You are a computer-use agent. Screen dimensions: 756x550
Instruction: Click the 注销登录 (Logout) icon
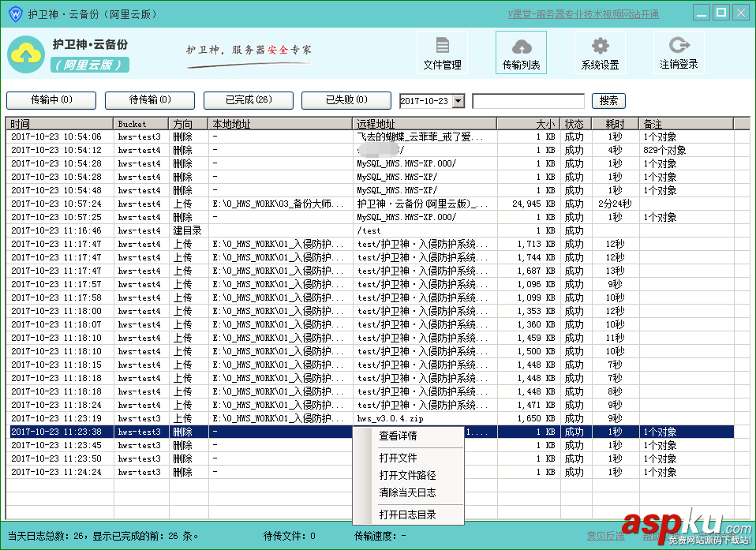click(x=679, y=52)
